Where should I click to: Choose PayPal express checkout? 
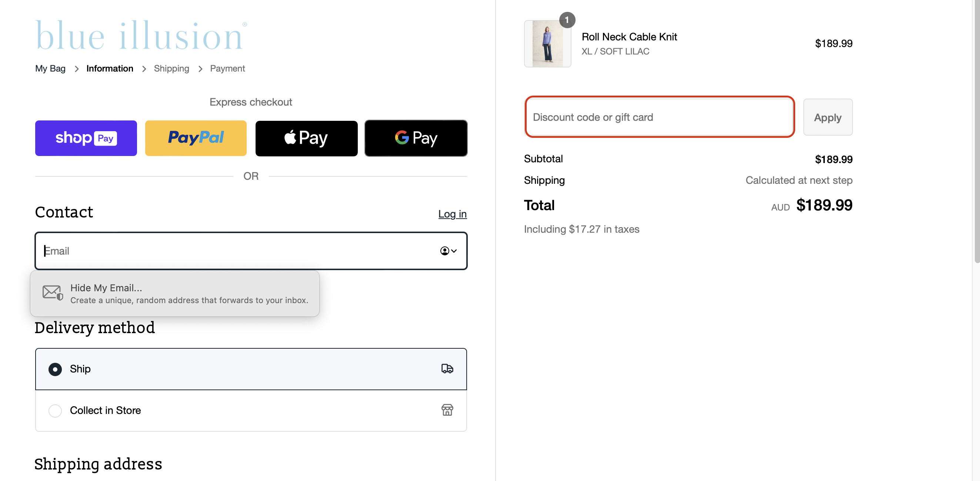click(x=196, y=138)
